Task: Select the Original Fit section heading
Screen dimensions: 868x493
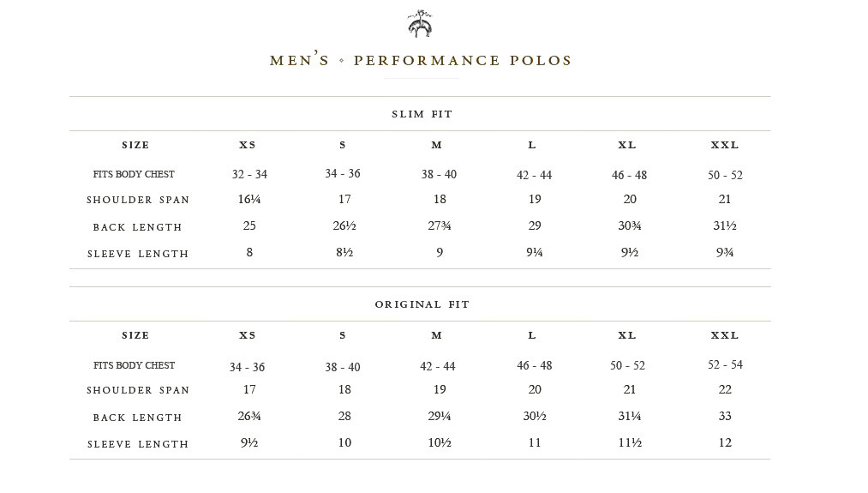Action: pos(422,304)
